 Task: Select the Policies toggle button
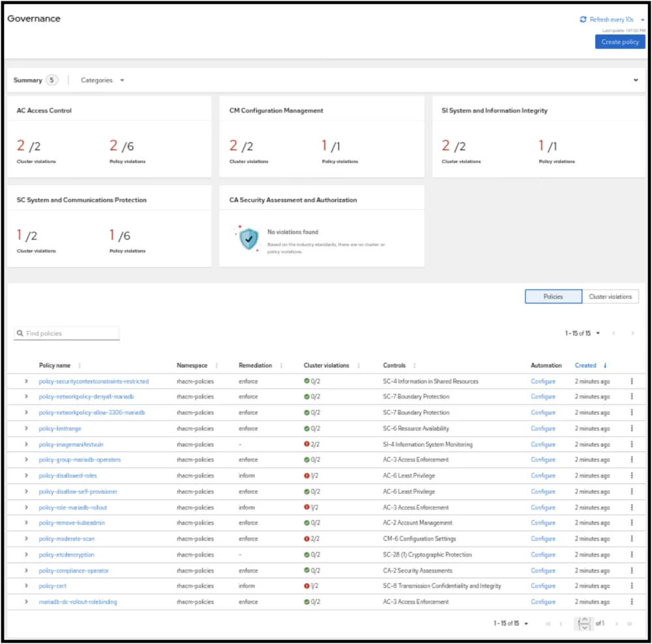(553, 297)
